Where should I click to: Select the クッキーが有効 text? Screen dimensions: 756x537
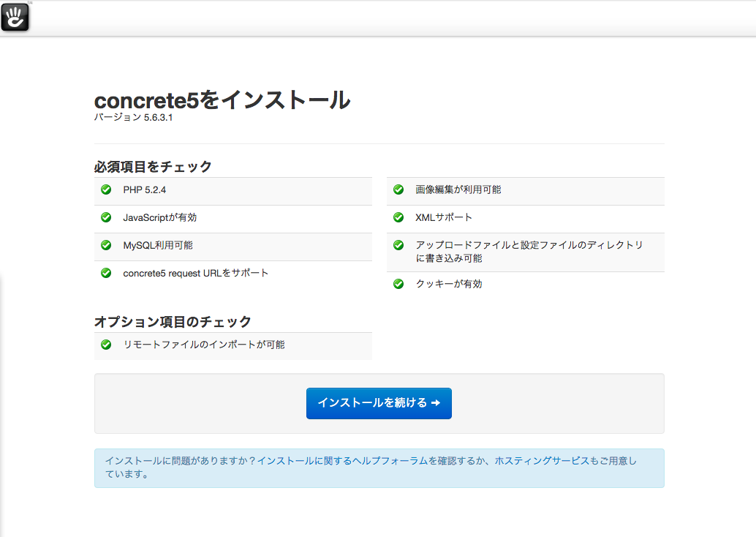[449, 284]
